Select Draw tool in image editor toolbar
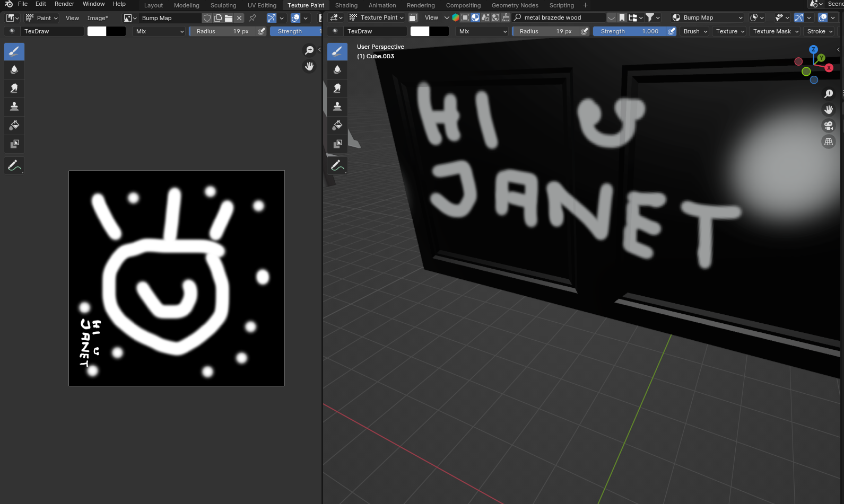Viewport: 844px width, 504px height. (x=14, y=51)
